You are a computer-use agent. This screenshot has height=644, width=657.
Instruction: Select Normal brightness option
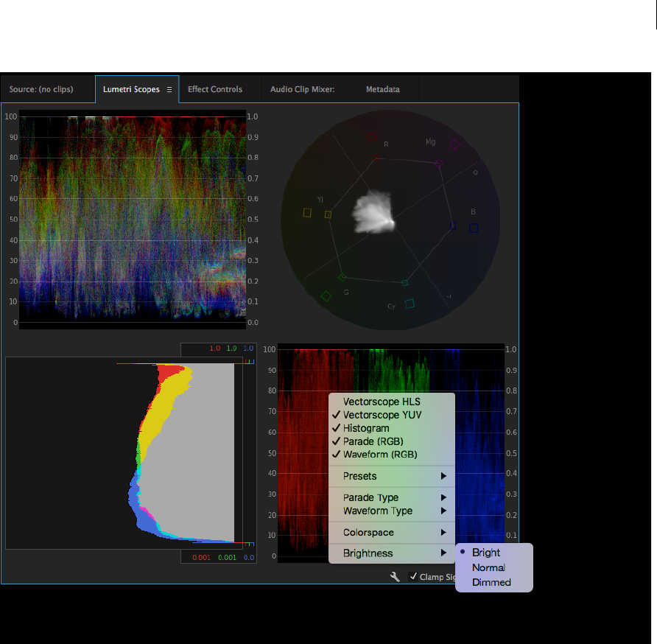coord(494,567)
